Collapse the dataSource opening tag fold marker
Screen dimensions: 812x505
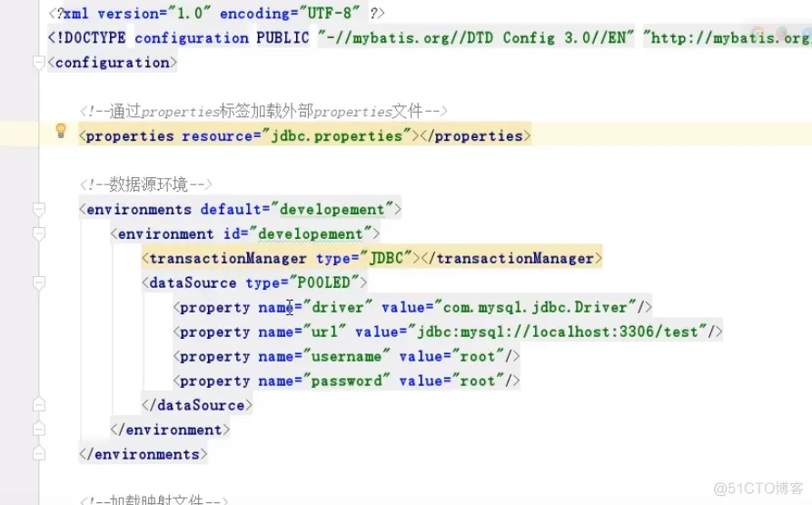coord(39,283)
